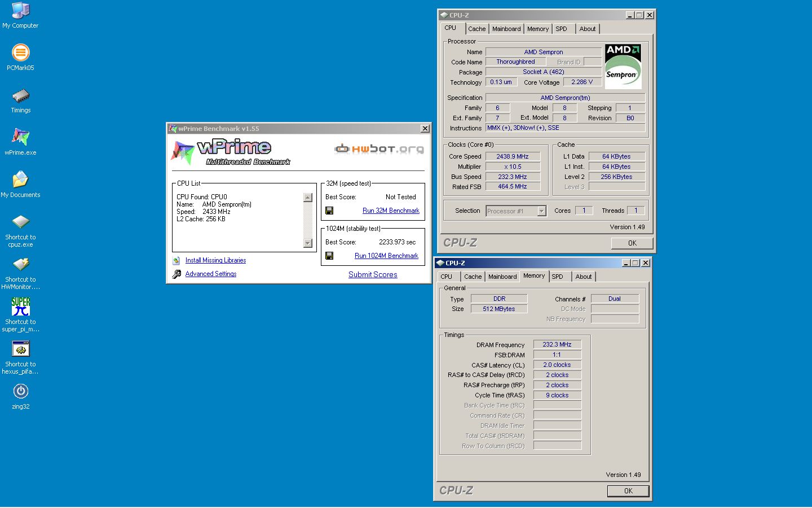Screen dimensions: 812x508
Task: Click the floppy save icon for 1024M test
Action: coord(329,256)
